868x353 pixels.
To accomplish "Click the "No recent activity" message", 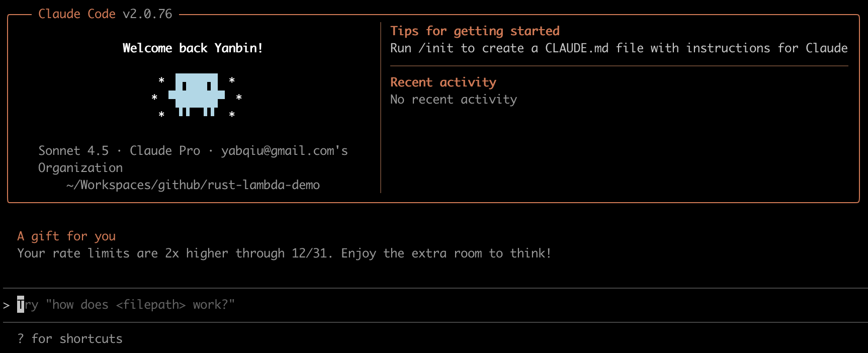I will click(453, 100).
